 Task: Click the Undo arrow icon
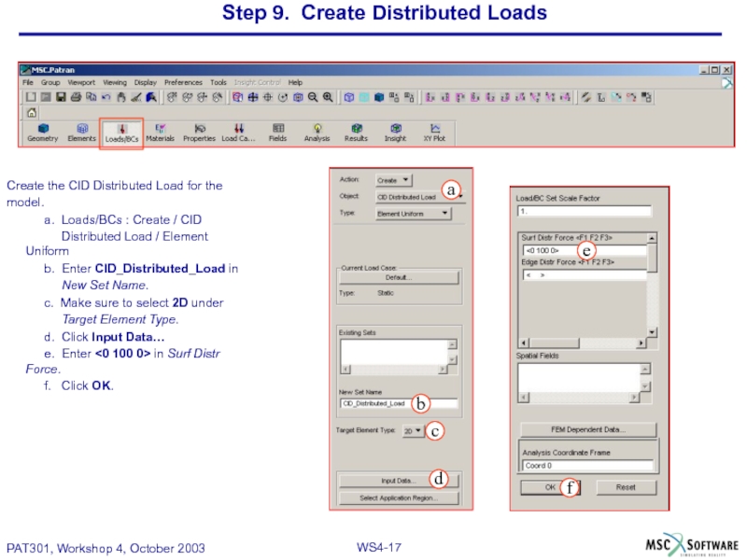[x=106, y=97]
